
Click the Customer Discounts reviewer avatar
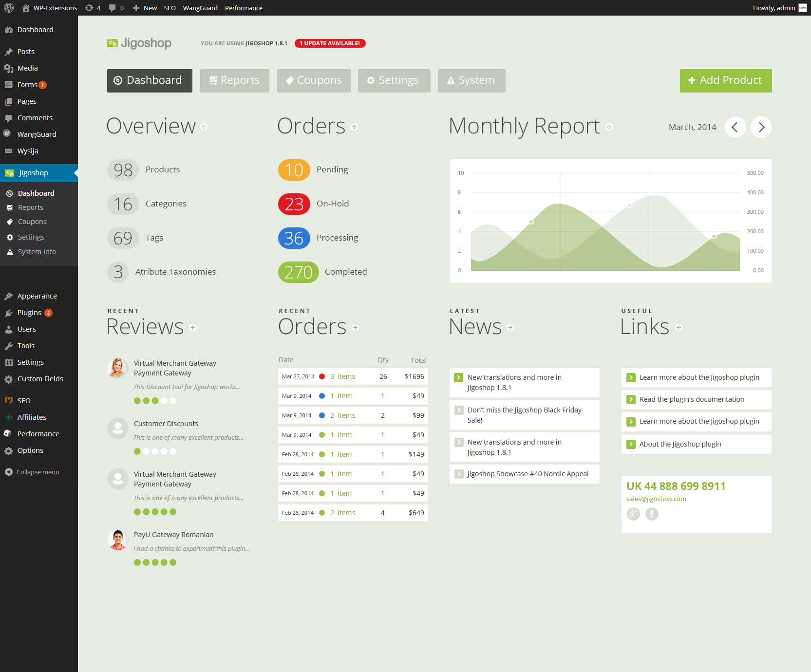117,429
